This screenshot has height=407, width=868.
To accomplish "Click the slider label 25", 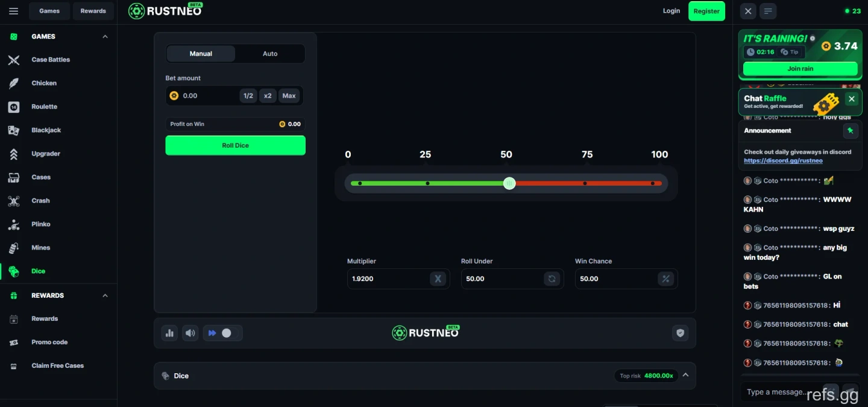I will pyautogui.click(x=426, y=154).
